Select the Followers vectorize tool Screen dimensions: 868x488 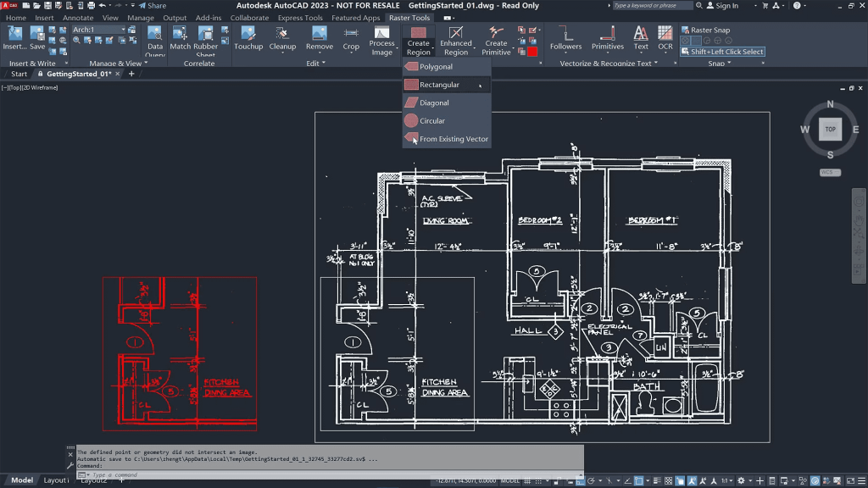click(566, 41)
